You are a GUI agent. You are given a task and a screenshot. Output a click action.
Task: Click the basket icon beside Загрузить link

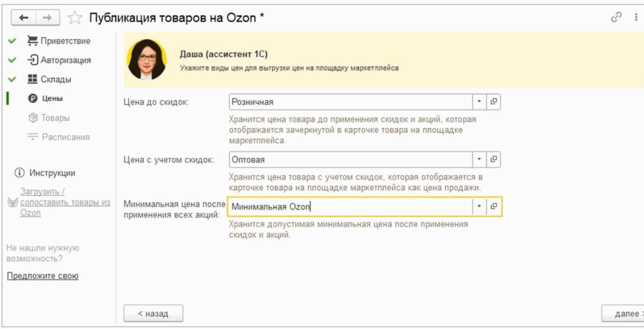point(13,202)
